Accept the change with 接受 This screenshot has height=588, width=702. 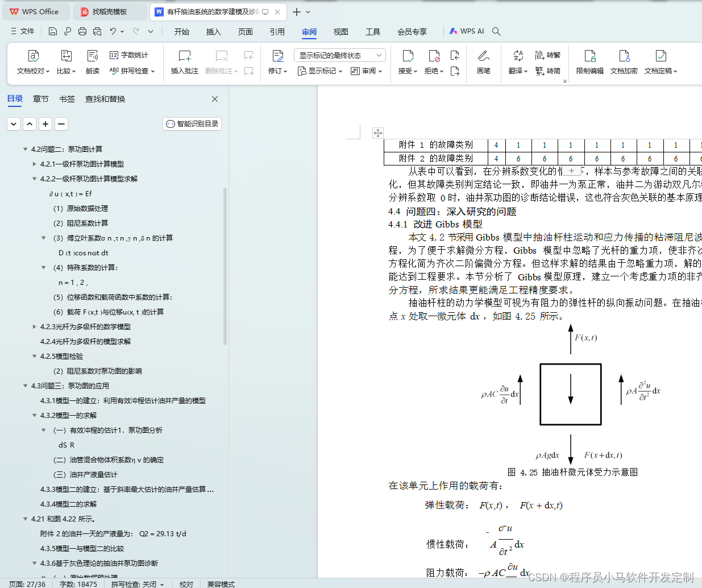tap(408, 63)
